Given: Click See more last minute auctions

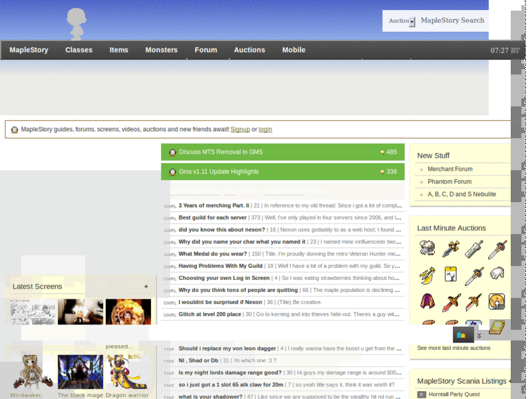Looking at the screenshot, I should coord(454,348).
